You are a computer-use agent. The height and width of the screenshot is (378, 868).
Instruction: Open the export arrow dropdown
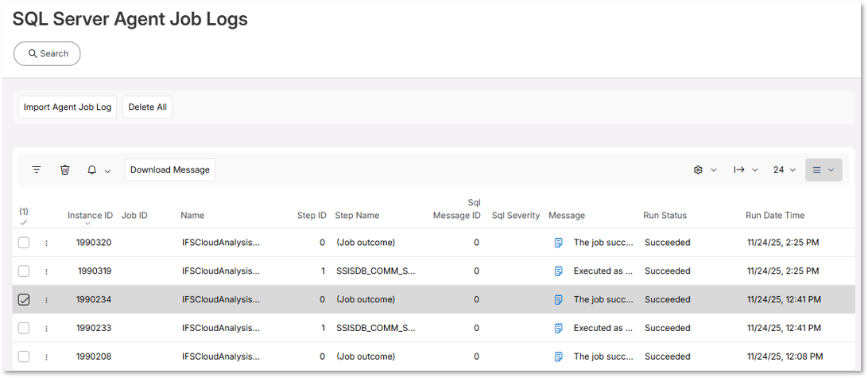(x=746, y=170)
